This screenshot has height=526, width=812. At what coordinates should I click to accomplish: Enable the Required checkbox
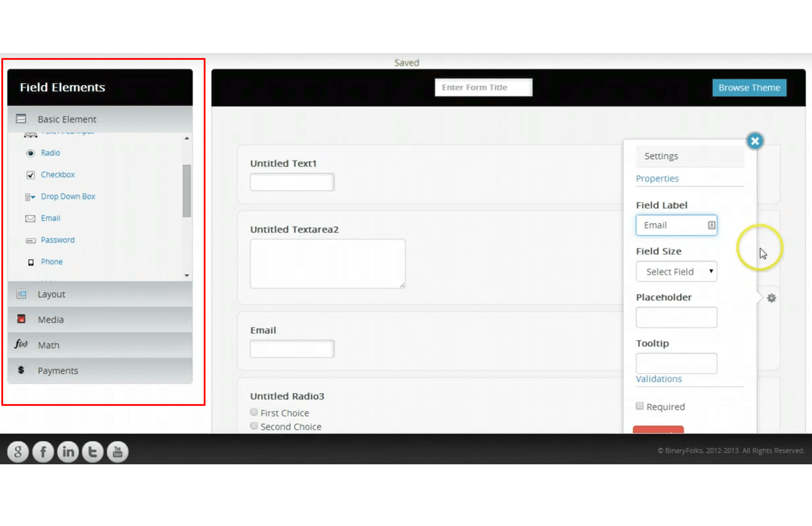639,406
